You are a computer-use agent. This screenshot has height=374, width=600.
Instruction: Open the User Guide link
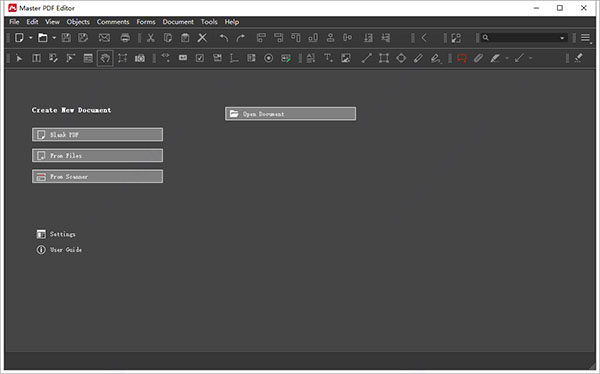pos(59,250)
